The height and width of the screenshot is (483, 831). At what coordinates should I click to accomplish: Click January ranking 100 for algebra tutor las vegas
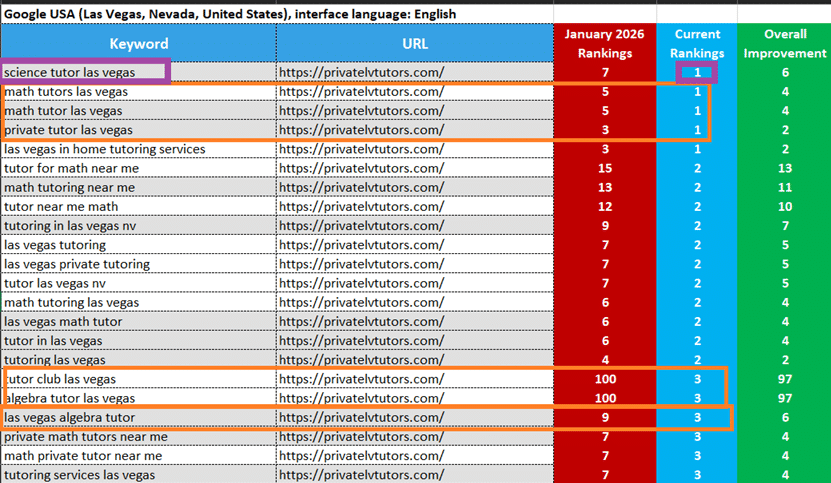pyautogui.click(x=605, y=398)
